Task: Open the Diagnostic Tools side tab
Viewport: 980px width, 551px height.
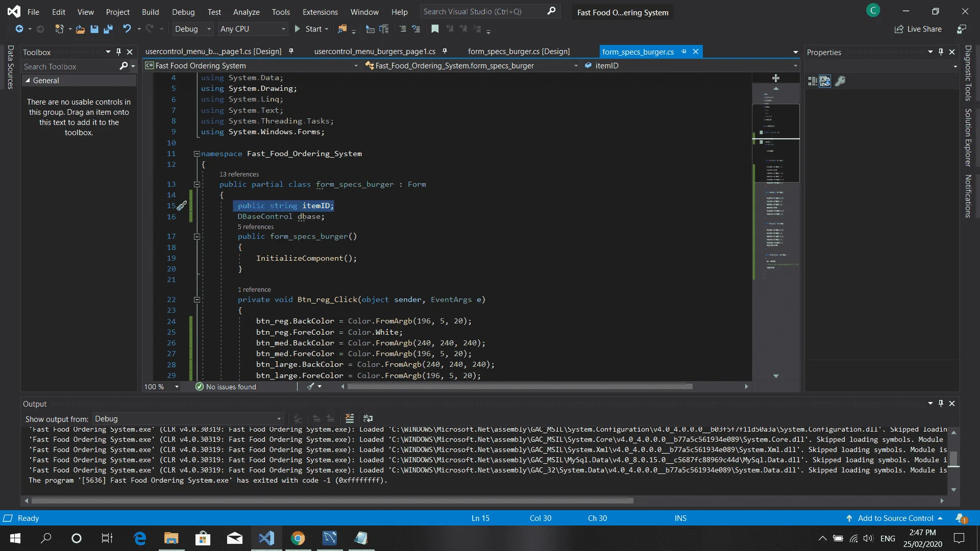Action: click(967, 73)
